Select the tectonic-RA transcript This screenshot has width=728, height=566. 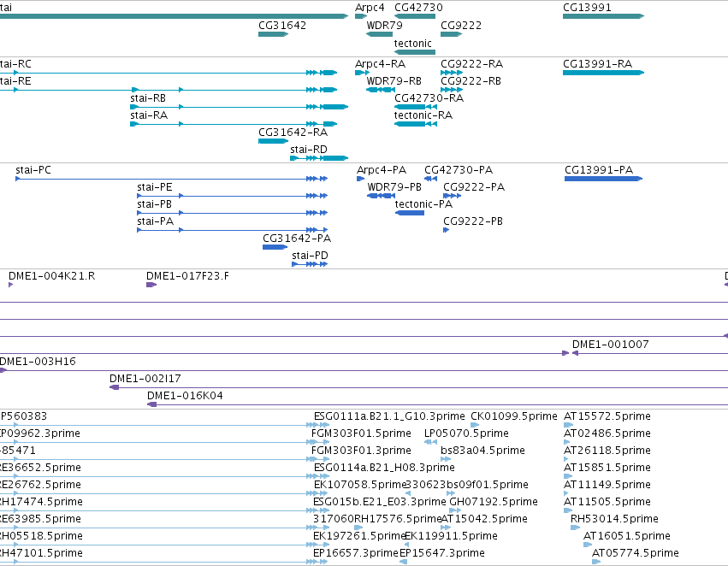coord(415,124)
